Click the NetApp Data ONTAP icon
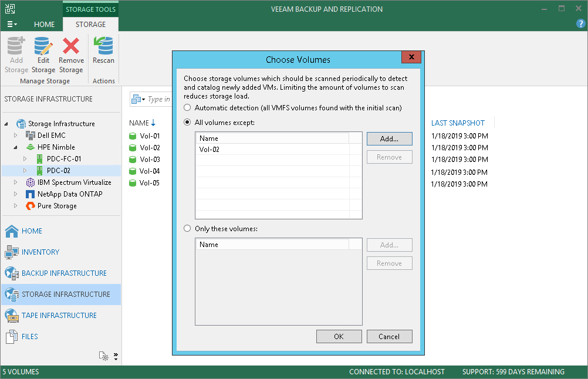588x379 pixels. pyautogui.click(x=31, y=194)
